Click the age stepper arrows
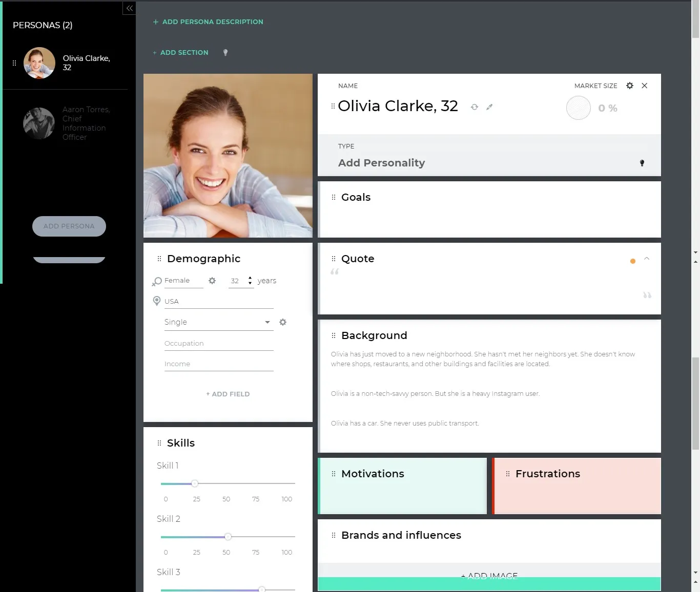Image resolution: width=700 pixels, height=592 pixels. 250,281
